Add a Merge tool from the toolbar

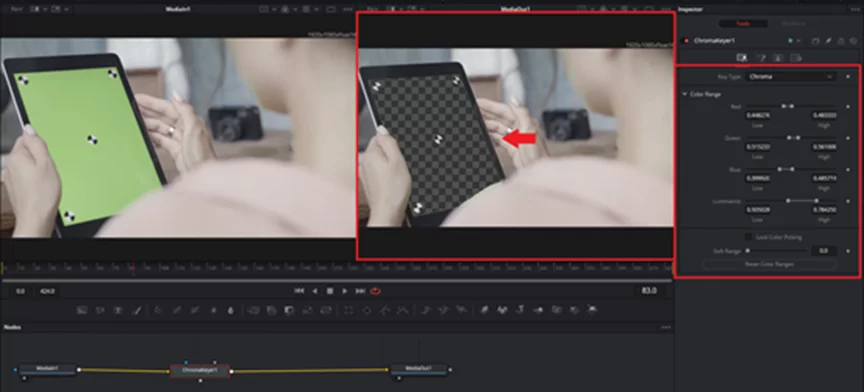[x=289, y=310]
